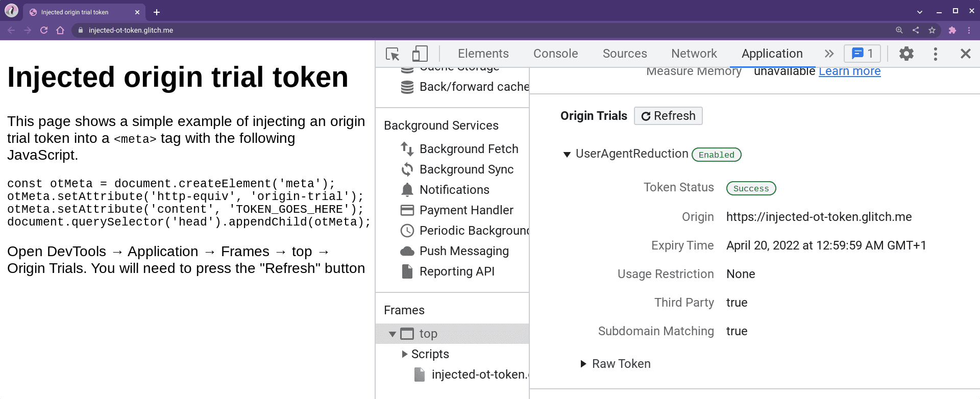
Task: Bookmark this page with star icon
Action: click(932, 30)
